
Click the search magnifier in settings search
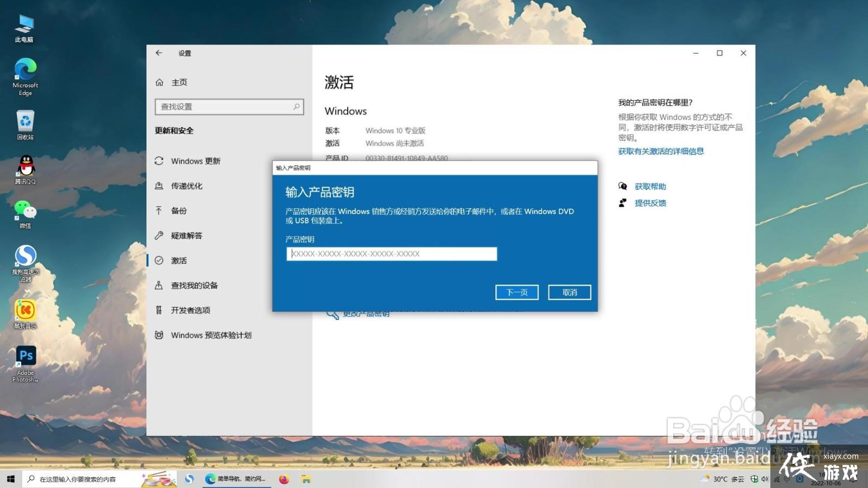click(x=296, y=107)
